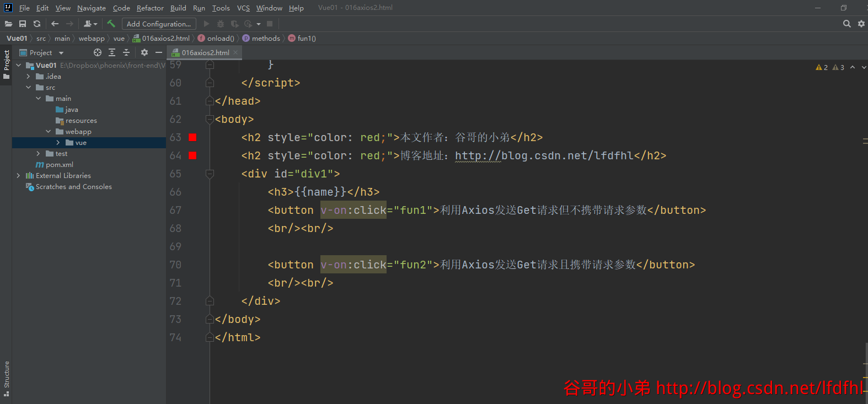Click the Search Everywhere magnifier icon
This screenshot has height=404, width=868.
847,24
